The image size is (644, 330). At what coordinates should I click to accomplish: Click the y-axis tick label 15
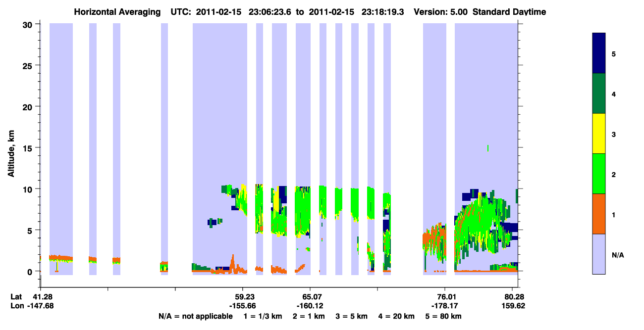coord(29,147)
